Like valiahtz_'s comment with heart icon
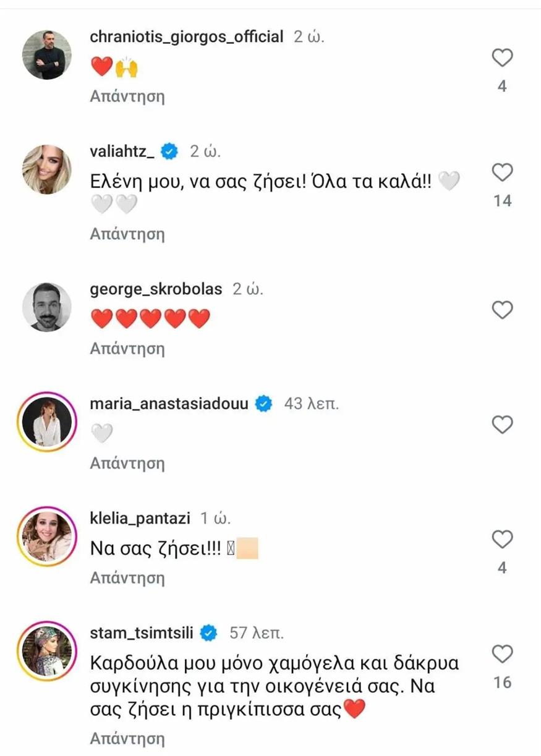The height and width of the screenshot is (756, 541). 502,172
